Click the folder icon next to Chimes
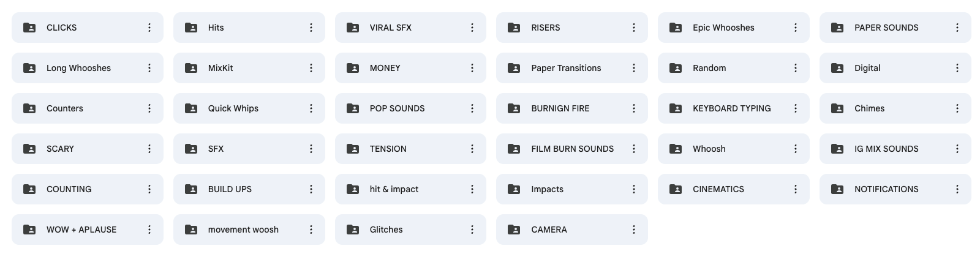 coord(837,108)
